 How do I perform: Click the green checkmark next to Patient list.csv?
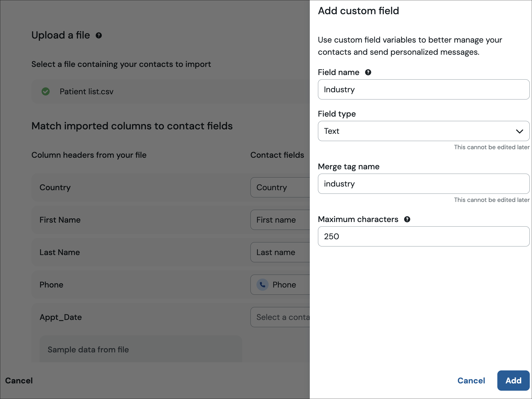(x=46, y=92)
